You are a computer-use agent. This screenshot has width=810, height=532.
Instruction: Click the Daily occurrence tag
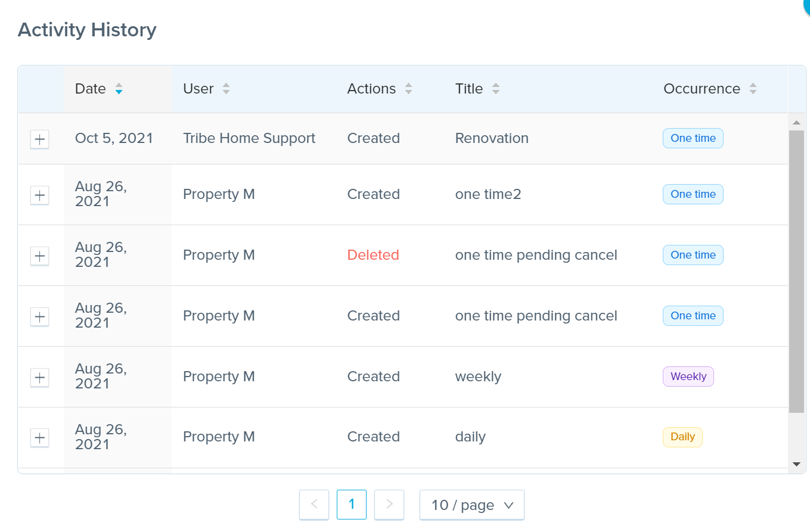pos(683,437)
